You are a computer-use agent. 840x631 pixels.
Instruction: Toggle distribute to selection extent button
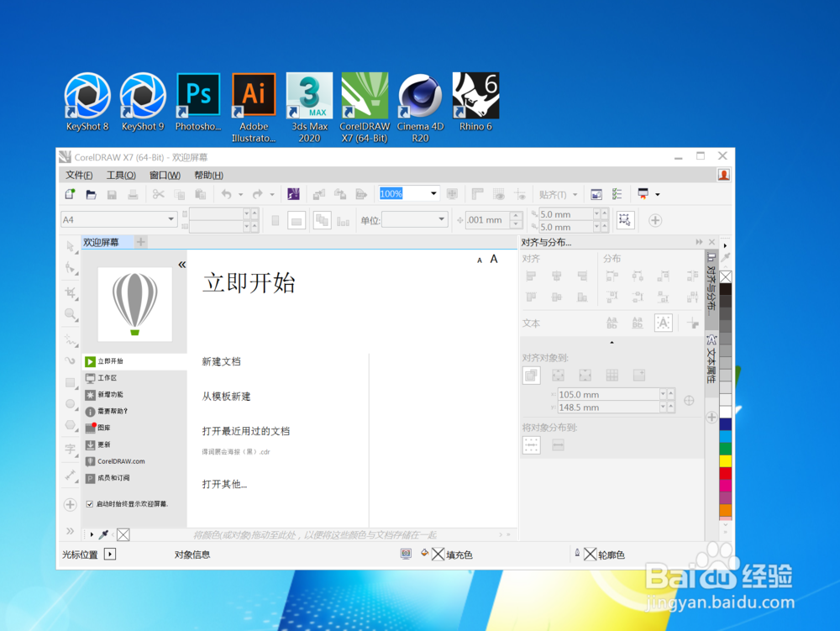coord(532,444)
